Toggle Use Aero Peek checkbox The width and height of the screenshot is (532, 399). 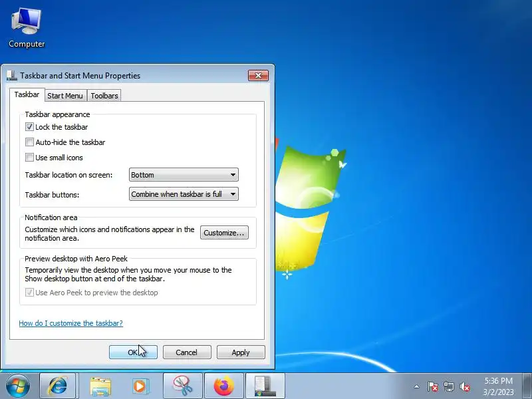click(x=29, y=293)
